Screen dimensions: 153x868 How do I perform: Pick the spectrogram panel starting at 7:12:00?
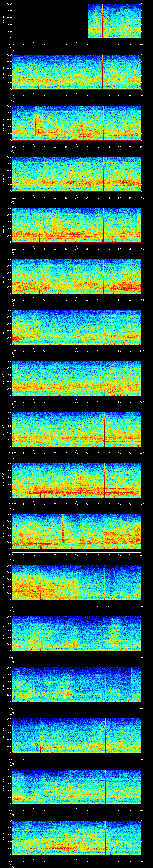point(77,174)
